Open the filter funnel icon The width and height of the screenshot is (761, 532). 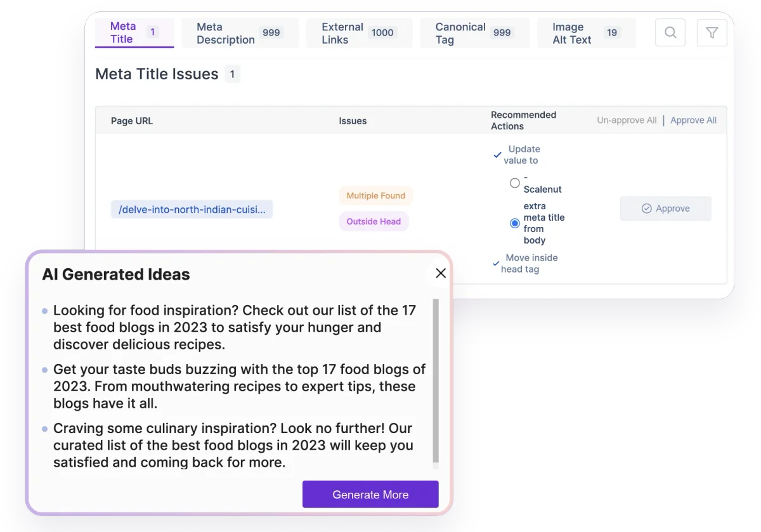[712, 32]
